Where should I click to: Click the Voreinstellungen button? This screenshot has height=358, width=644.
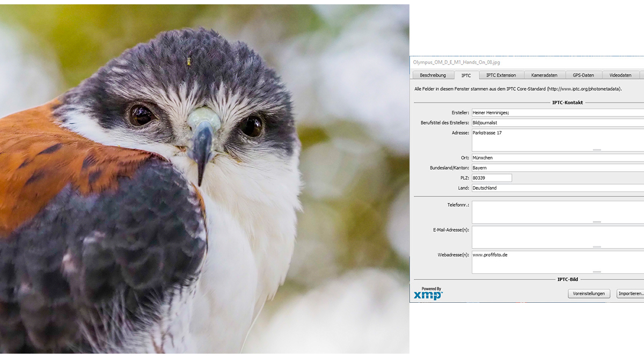(589, 294)
